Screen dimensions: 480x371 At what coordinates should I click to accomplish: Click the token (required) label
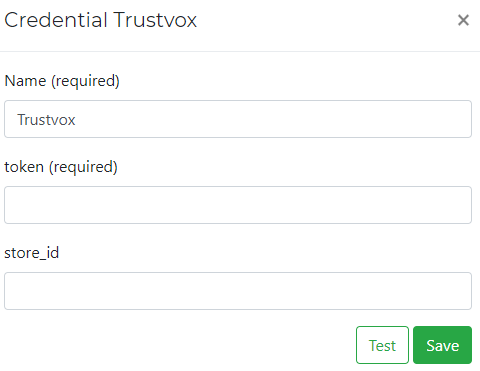tap(61, 167)
